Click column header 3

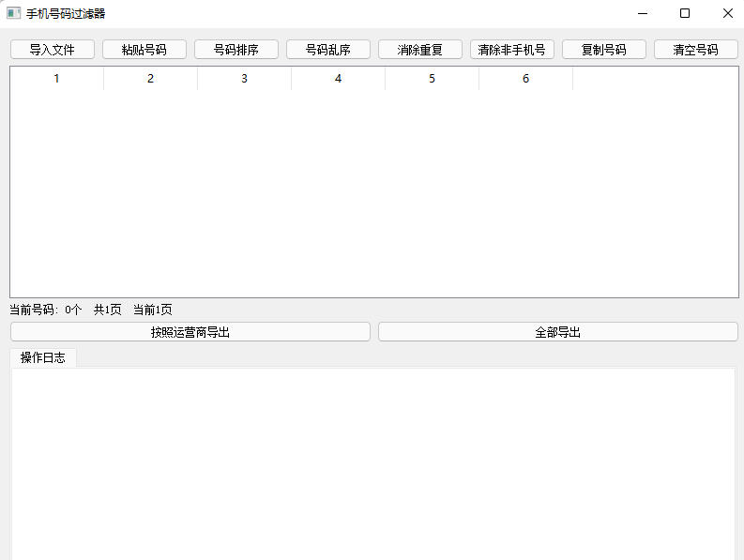(244, 79)
